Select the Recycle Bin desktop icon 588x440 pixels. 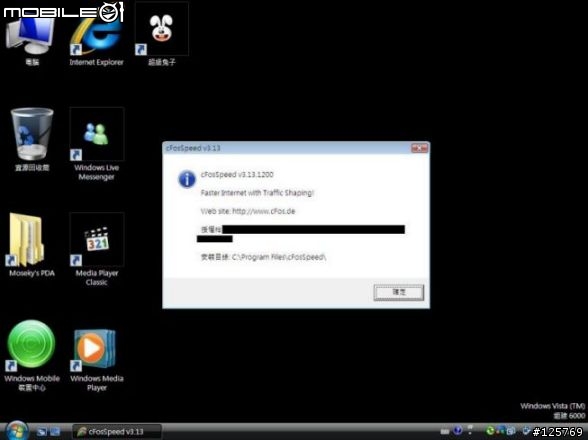pos(32,140)
